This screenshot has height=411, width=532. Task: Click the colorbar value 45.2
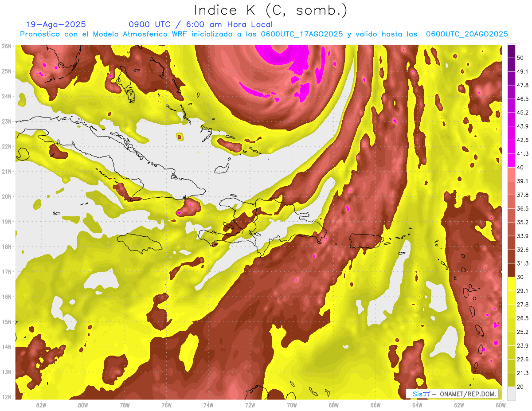[x=523, y=113]
